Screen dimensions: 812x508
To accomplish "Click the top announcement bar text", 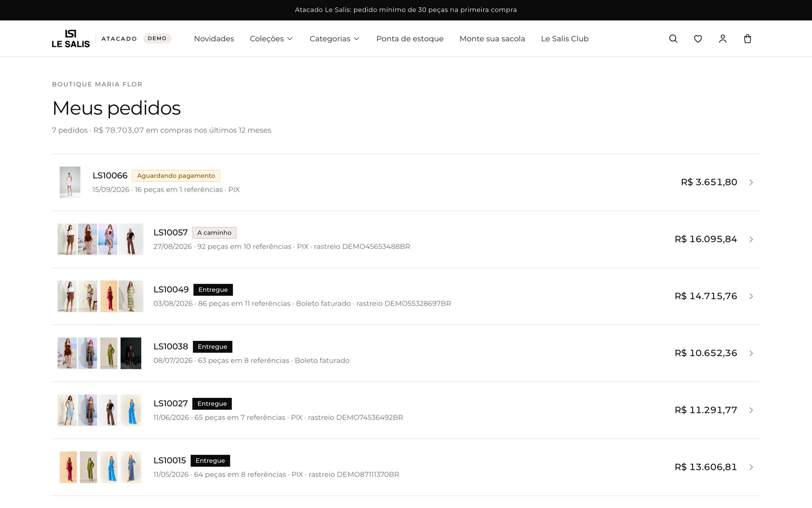I will click(406, 10).
